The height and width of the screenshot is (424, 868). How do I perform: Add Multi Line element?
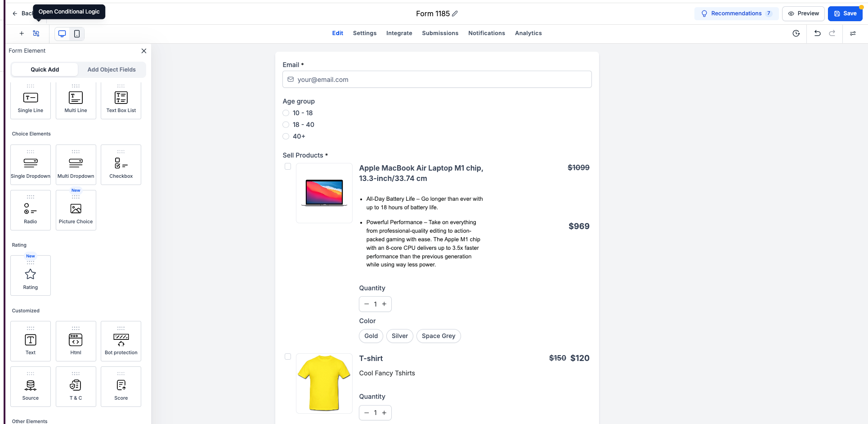(76, 101)
